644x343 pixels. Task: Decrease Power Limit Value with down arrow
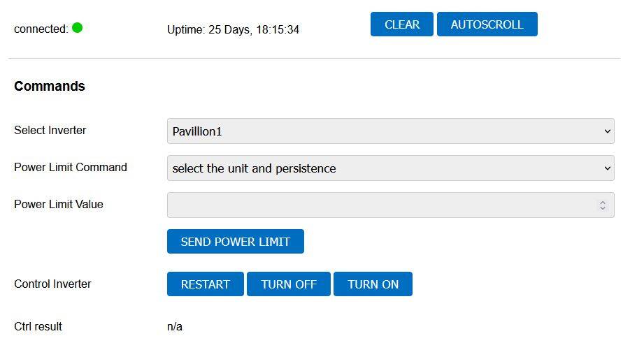(603, 208)
